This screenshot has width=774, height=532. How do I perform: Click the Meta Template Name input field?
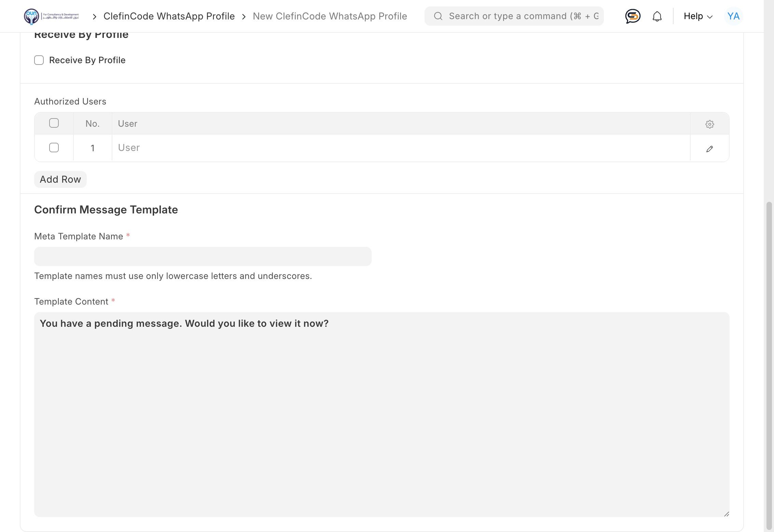(203, 256)
